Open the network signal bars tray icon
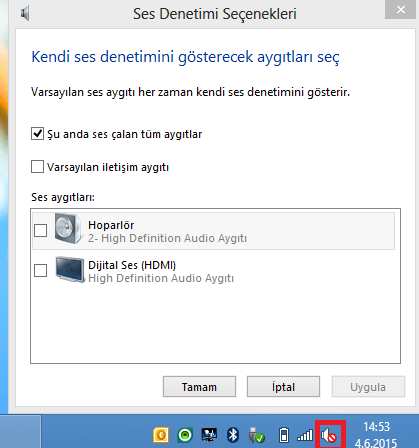Viewport: 419px width, 448px height. 305,435
